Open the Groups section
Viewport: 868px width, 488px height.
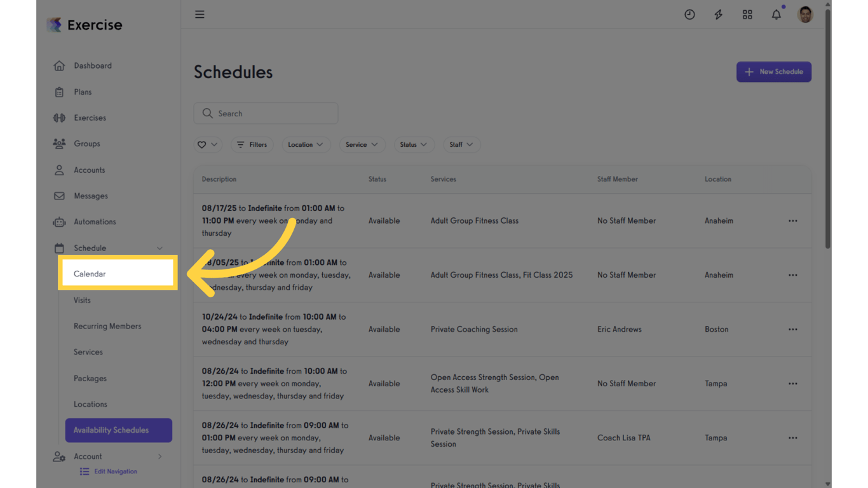tap(86, 144)
